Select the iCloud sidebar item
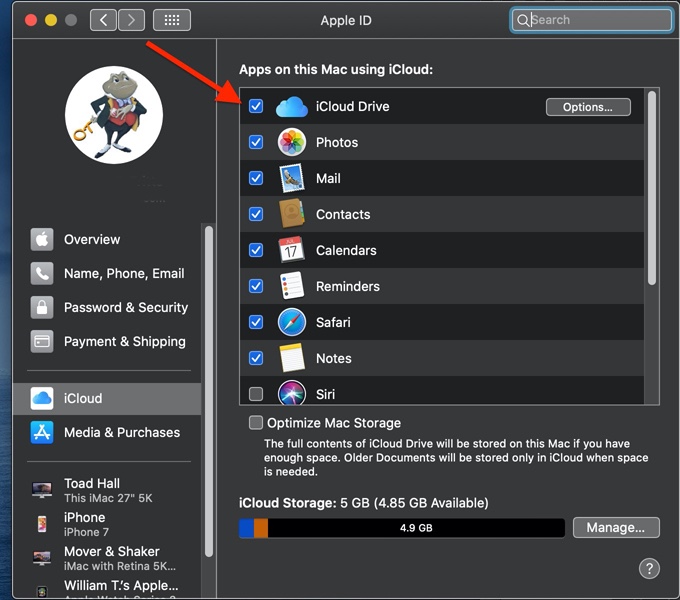Screen dimensions: 680x600 tap(107, 398)
